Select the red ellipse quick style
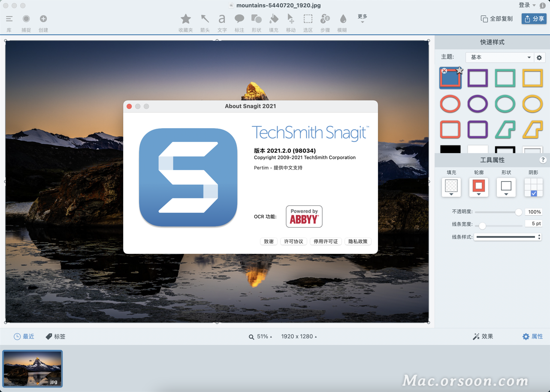This screenshot has height=392, width=550. [450, 104]
